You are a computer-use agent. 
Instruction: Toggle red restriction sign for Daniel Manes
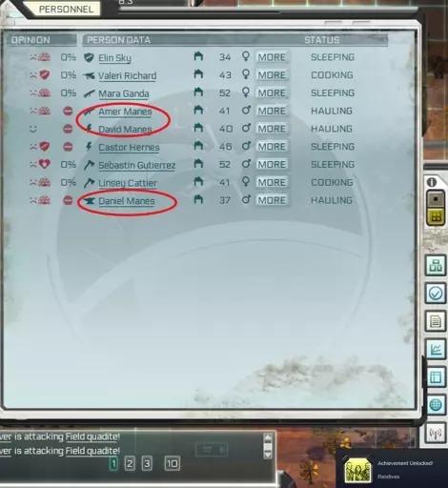(68, 200)
